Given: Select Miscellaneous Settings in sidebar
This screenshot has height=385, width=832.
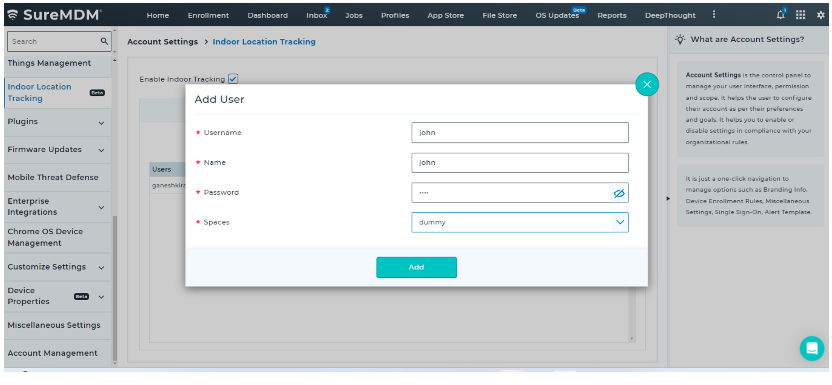Looking at the screenshot, I should tap(54, 325).
